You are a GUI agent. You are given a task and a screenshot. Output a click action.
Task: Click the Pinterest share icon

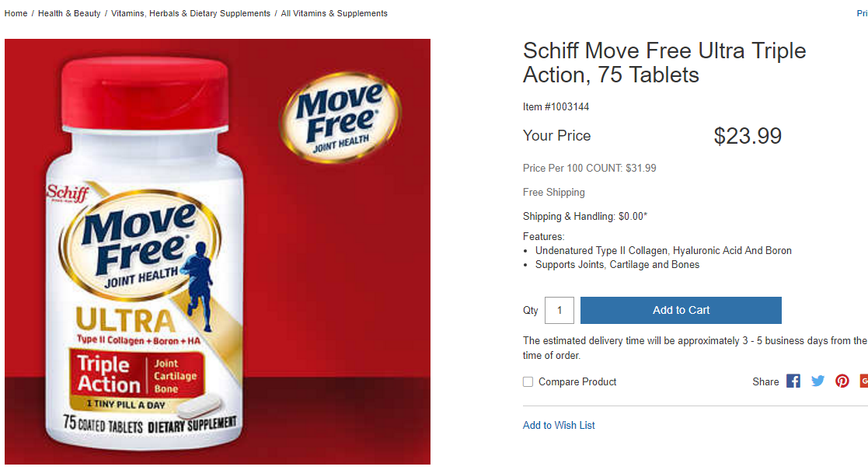[842, 381]
